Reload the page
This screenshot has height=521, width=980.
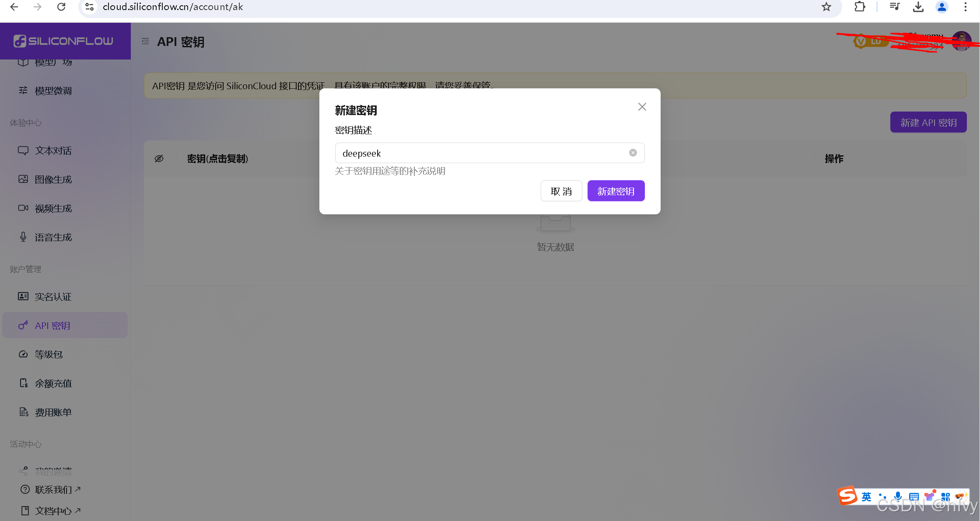(x=61, y=7)
